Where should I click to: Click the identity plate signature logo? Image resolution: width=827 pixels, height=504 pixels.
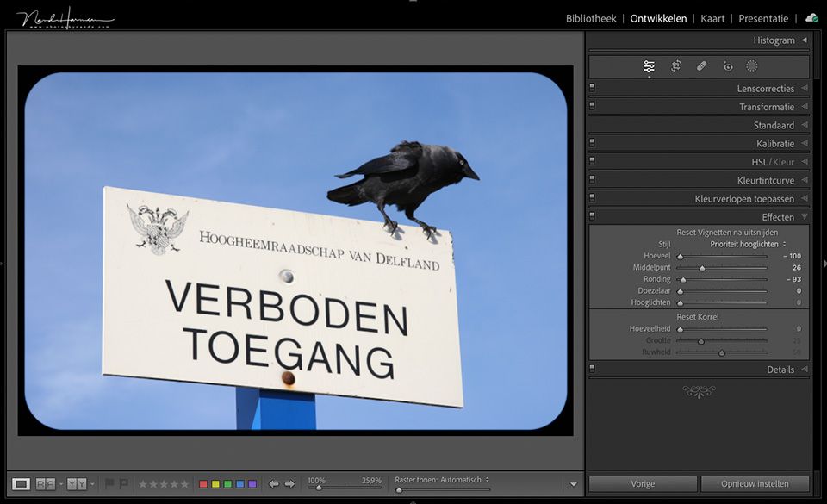point(65,18)
